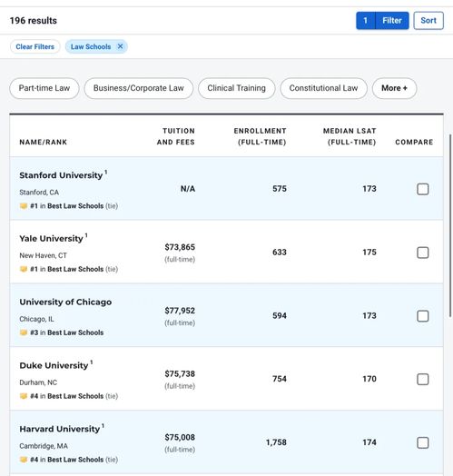Select the Clinical Training category pill
Image resolution: width=453 pixels, height=476 pixels.
click(x=237, y=88)
